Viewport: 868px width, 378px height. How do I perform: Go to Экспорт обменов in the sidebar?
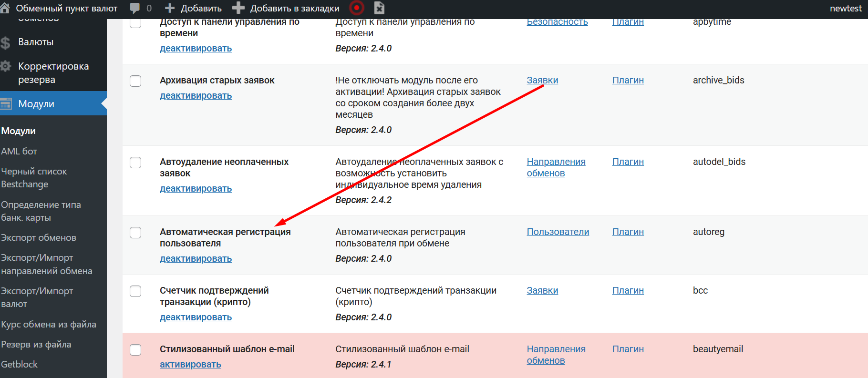[x=39, y=238]
